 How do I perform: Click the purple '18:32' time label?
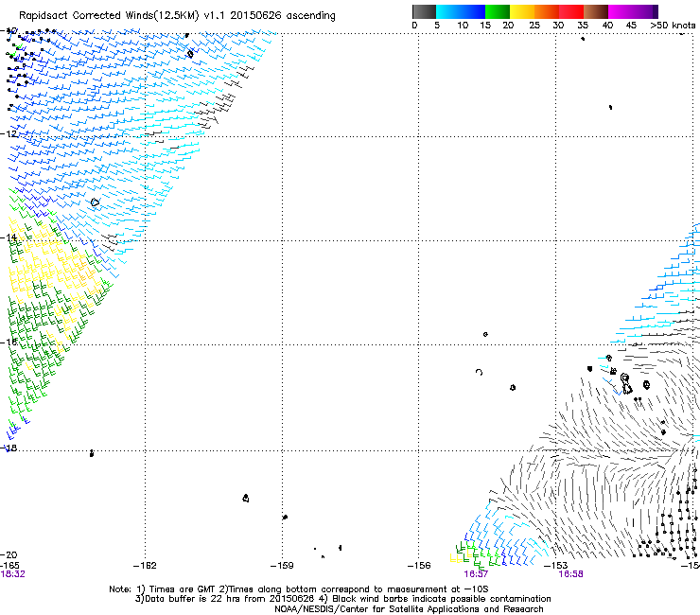pos(13,574)
